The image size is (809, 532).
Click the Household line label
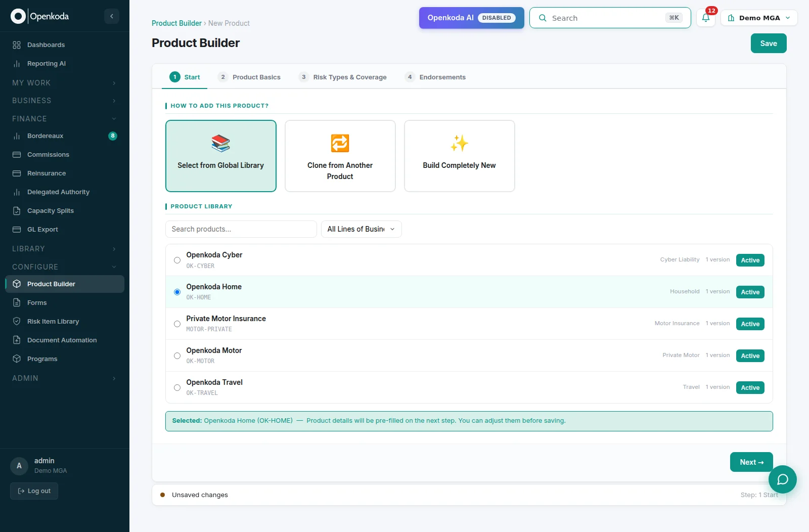point(685,292)
